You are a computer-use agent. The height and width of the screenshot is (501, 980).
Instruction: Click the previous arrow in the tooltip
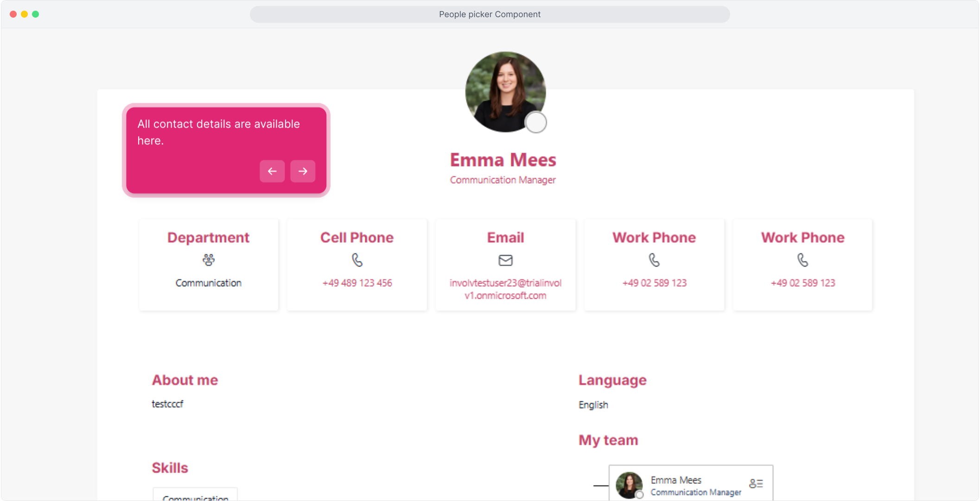point(272,171)
